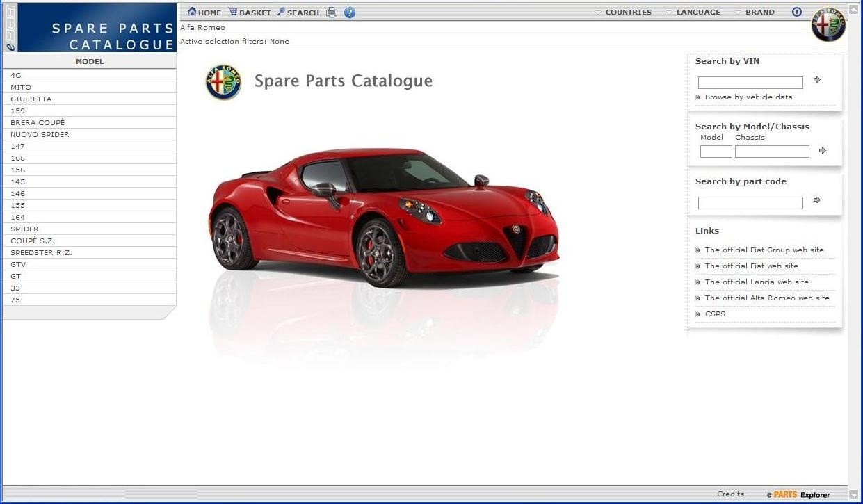Open the COUNTRIES dropdown
863x504 pixels.
tap(624, 12)
